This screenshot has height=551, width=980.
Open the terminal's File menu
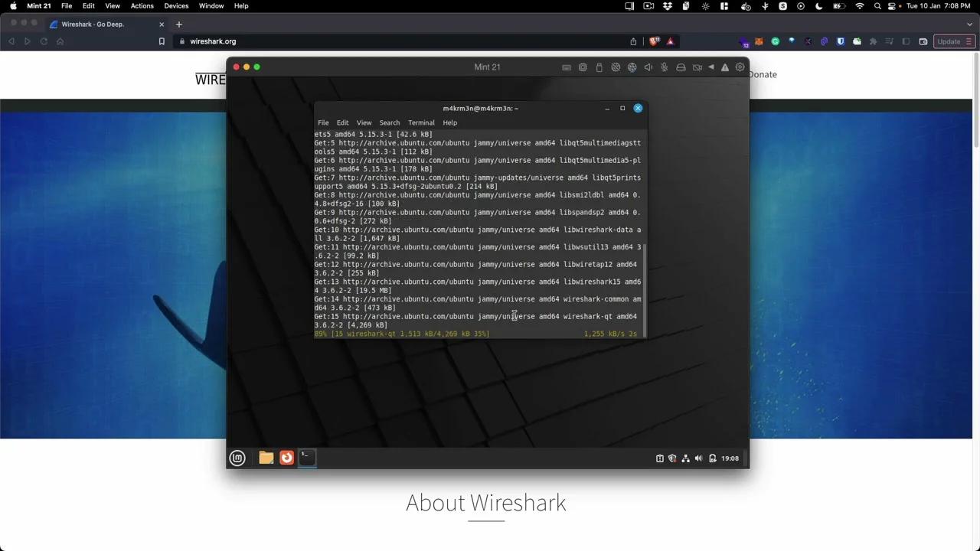pos(323,122)
